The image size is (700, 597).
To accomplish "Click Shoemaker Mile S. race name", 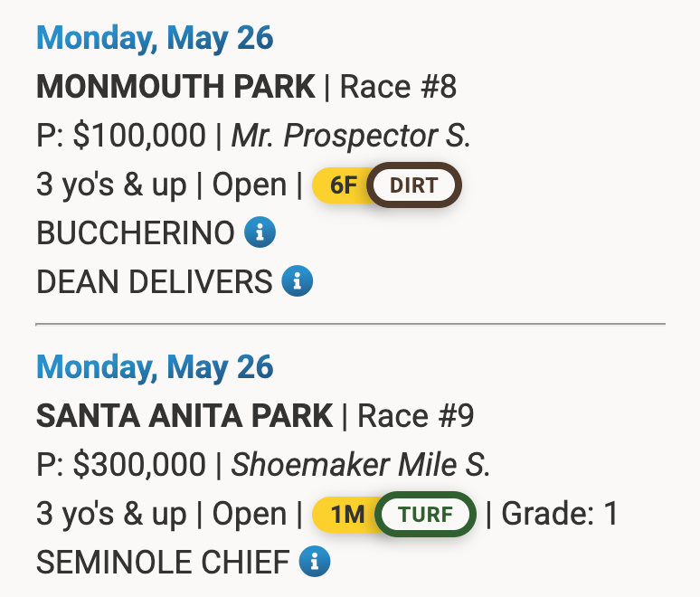I will coord(361,465).
